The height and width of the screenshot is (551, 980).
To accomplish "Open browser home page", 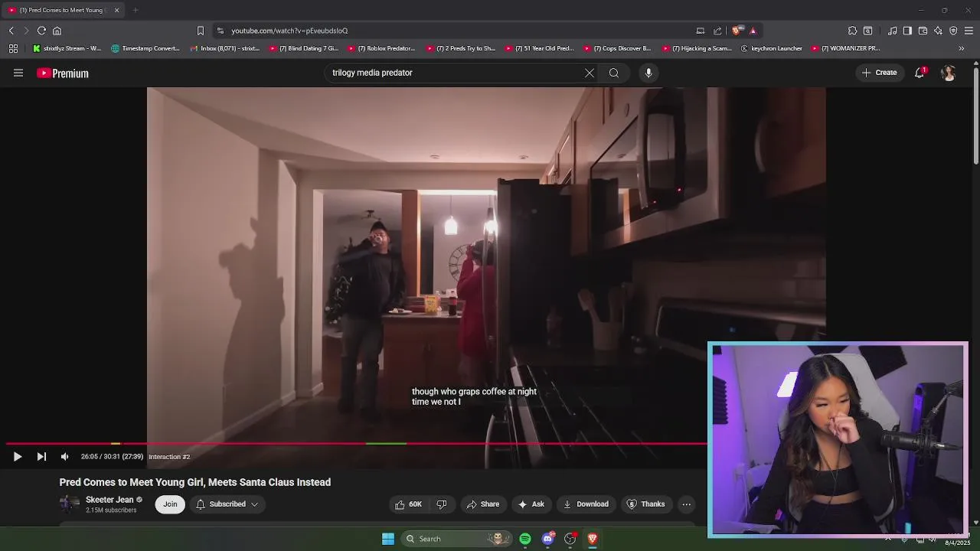I will pyautogui.click(x=57, y=31).
